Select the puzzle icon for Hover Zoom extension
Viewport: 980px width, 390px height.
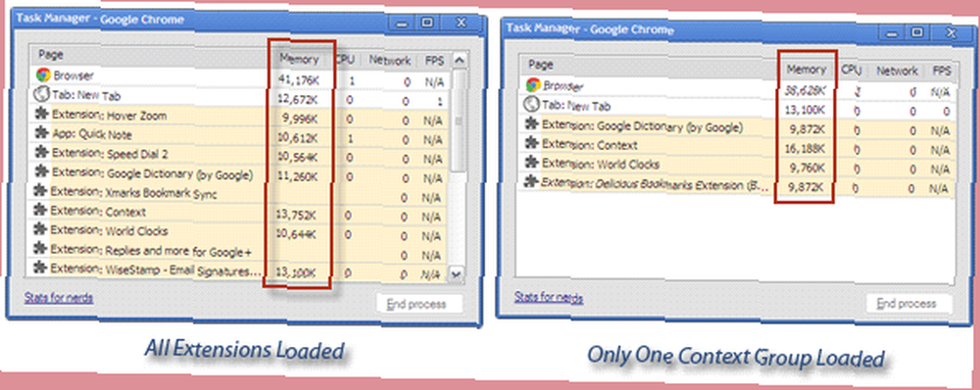(42, 115)
